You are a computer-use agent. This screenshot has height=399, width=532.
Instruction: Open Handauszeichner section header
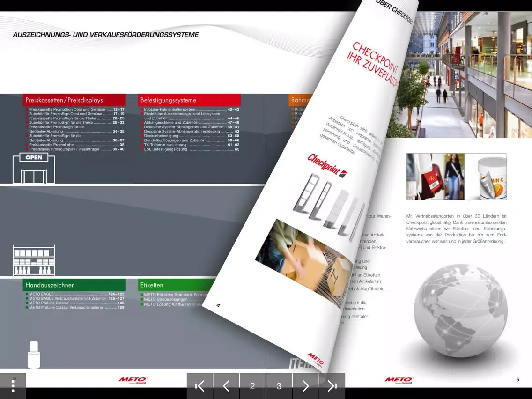click(x=74, y=285)
